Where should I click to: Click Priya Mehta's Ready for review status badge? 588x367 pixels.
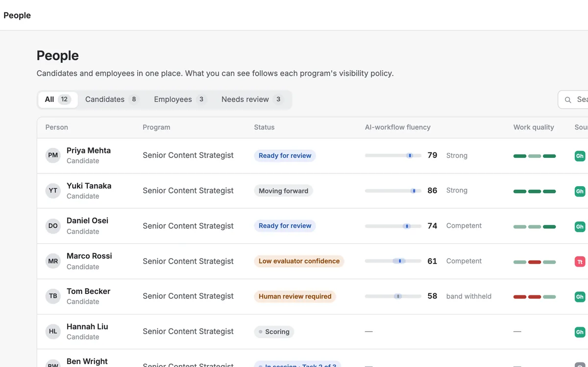[285, 156]
